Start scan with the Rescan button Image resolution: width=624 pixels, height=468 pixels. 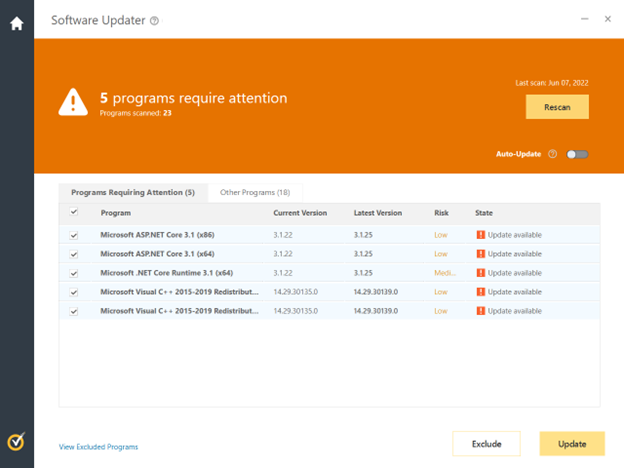[x=557, y=107]
